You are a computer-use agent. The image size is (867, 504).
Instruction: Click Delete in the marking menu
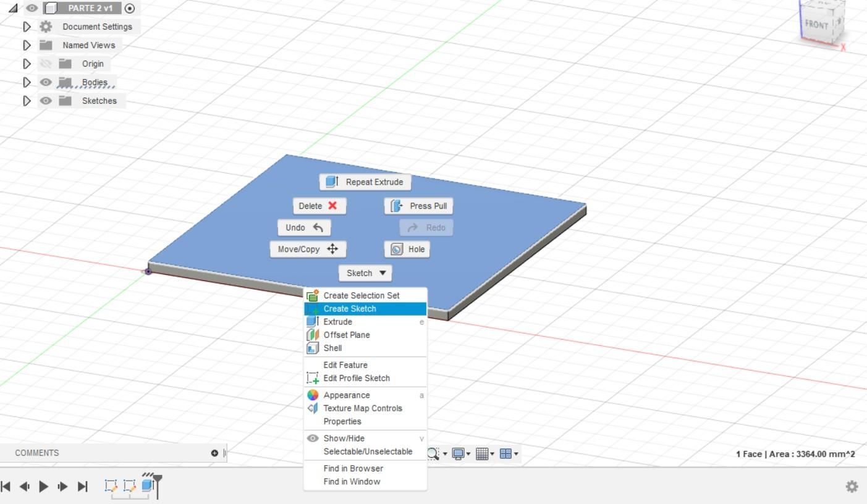pyautogui.click(x=319, y=206)
